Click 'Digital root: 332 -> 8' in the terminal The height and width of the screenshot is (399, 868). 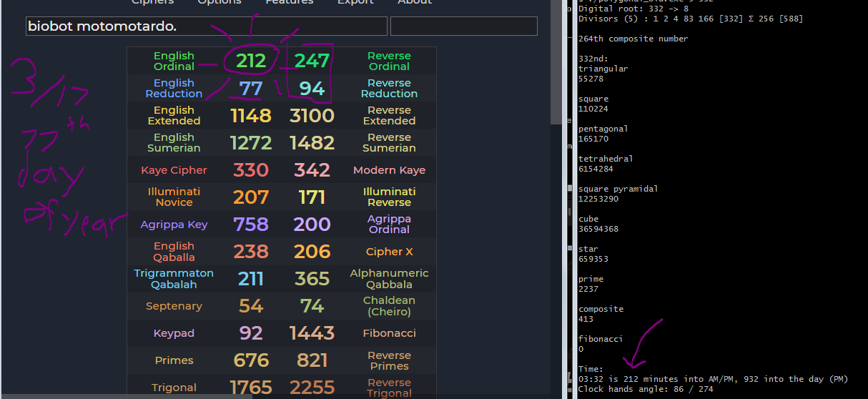click(633, 9)
